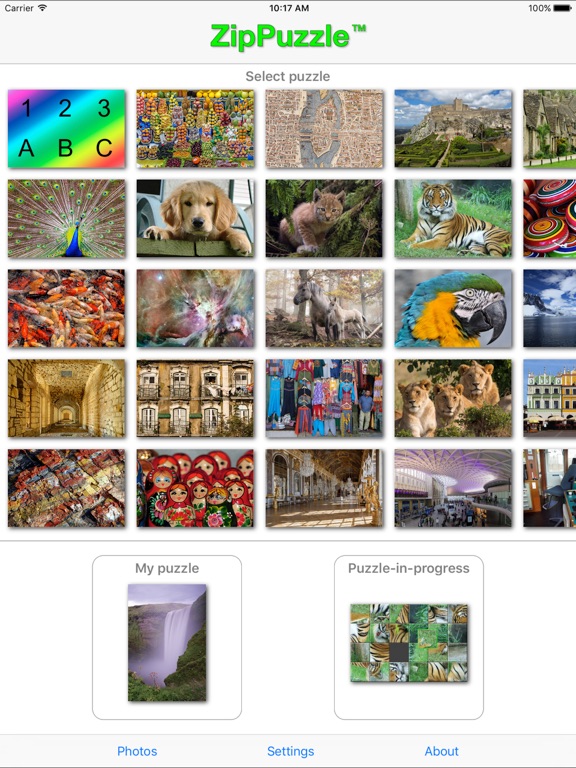Select the old city map puzzle

coord(324,128)
